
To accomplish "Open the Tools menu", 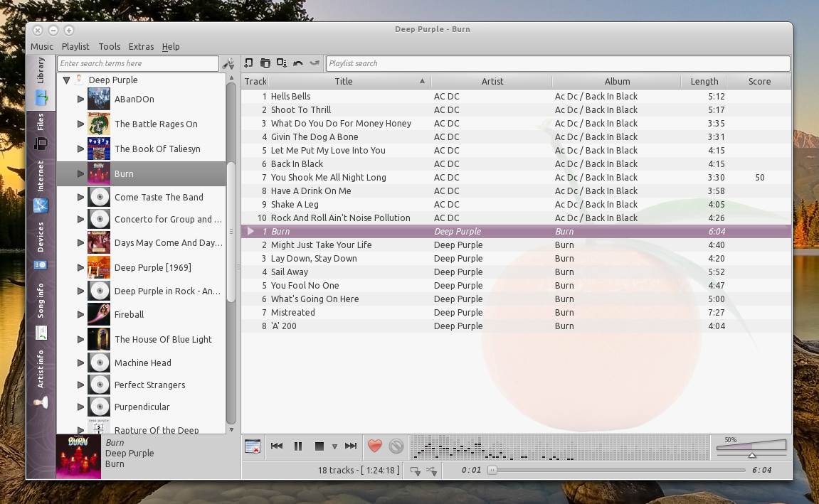I will click(110, 46).
